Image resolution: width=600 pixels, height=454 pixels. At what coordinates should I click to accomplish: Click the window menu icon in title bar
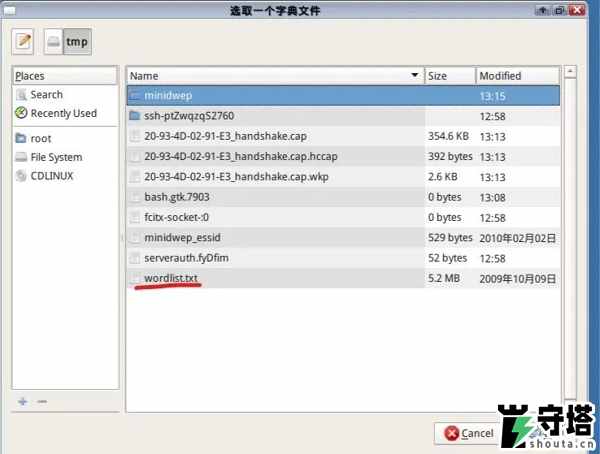[x=9, y=10]
